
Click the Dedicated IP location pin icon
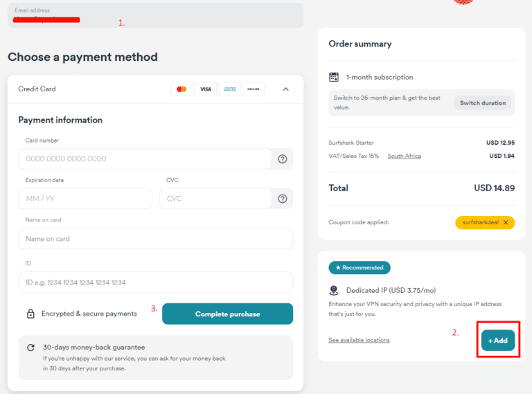coord(334,291)
